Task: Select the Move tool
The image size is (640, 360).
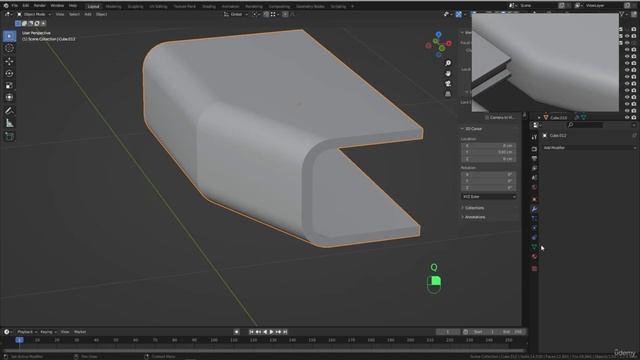Action: pyautogui.click(x=9, y=61)
